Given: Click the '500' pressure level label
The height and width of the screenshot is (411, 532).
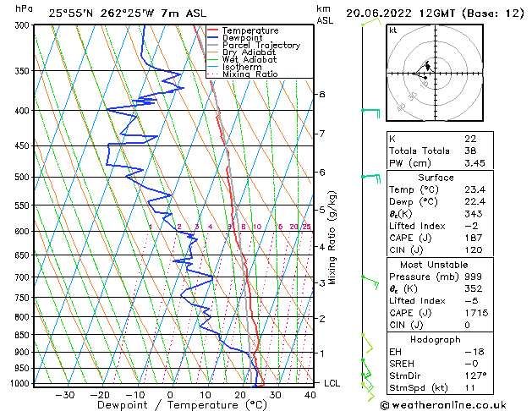Looking at the screenshot, I should pos(24,178).
